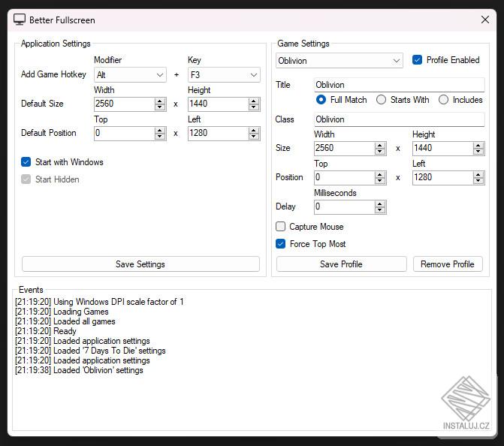Image resolution: width=504 pixels, height=446 pixels.
Task: Uncheck Start with Windows
Action: 26,162
